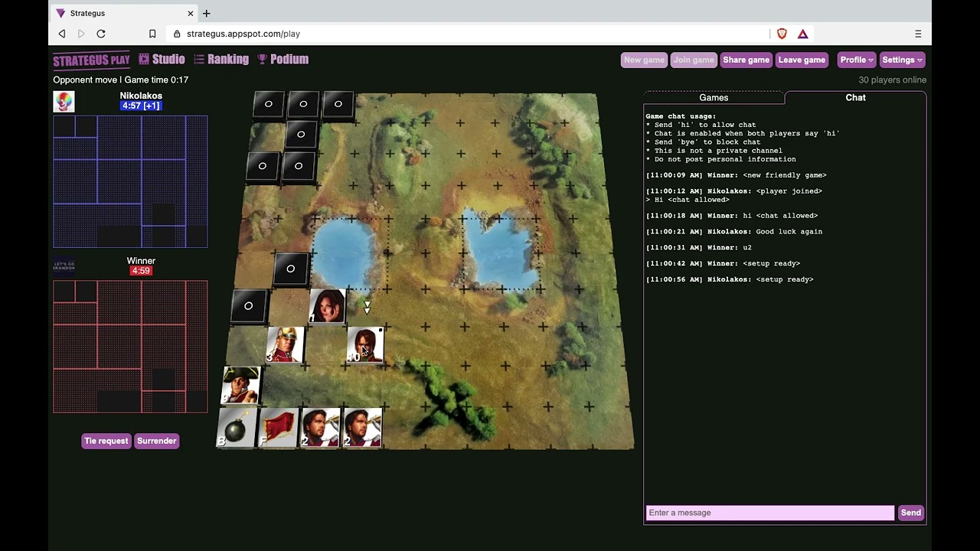Open the Studio section
Screen dimensions: 980x551
[x=162, y=60]
